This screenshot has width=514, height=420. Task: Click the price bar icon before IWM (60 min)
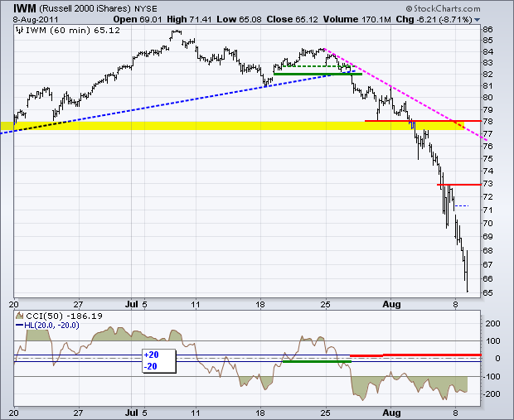point(20,31)
